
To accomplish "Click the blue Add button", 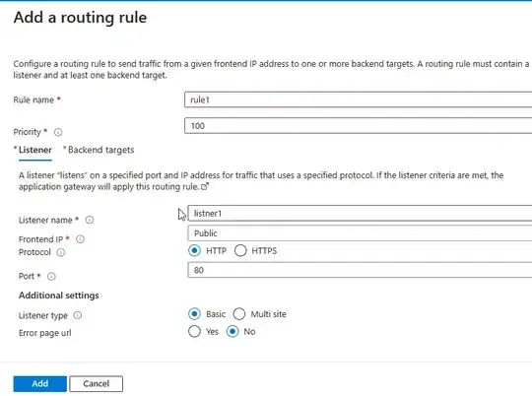I will click(40, 384).
